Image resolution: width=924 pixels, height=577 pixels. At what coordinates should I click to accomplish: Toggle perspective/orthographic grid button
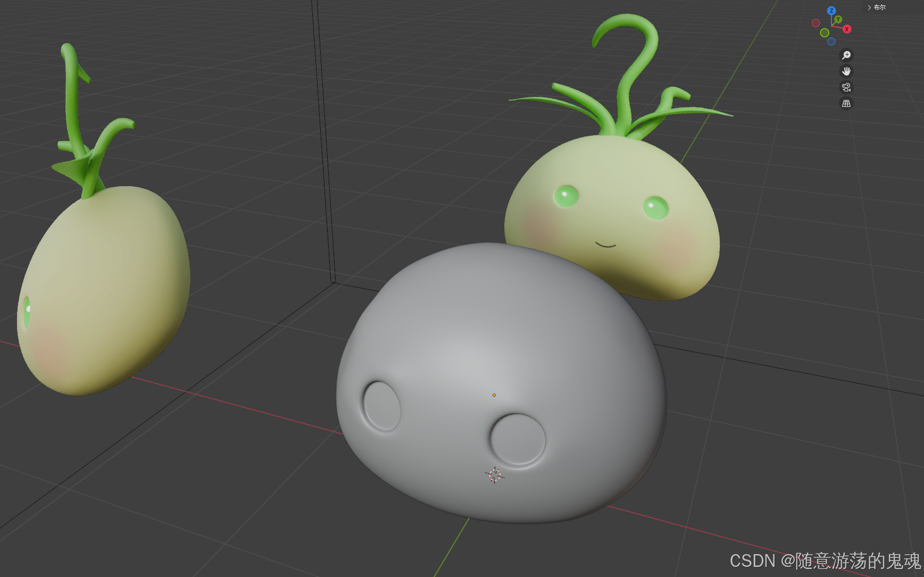(x=846, y=104)
